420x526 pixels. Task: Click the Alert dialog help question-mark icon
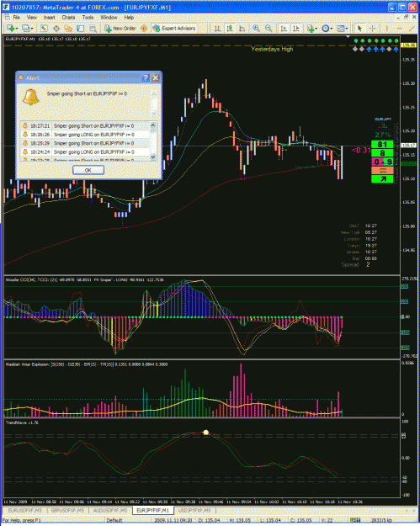point(145,77)
